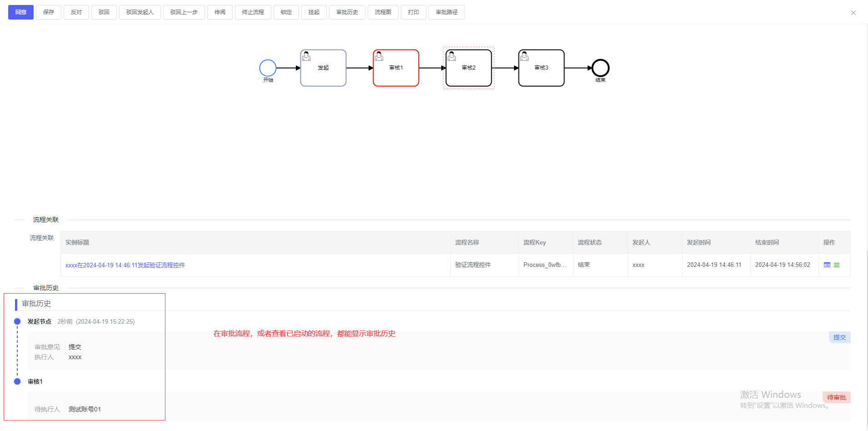Open 审批历史 from the toolbar
This screenshot has height=431, width=868.
coord(347,12)
